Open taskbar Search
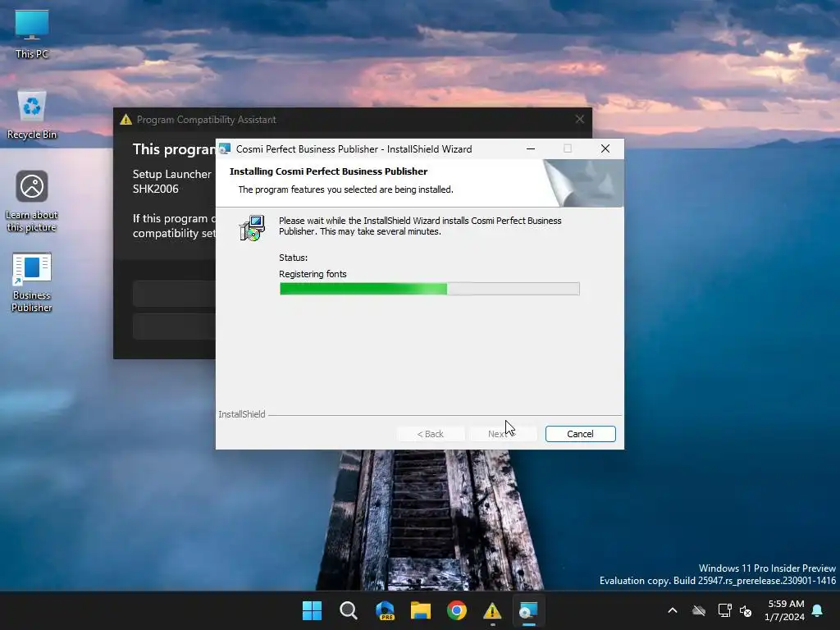 tap(348, 610)
